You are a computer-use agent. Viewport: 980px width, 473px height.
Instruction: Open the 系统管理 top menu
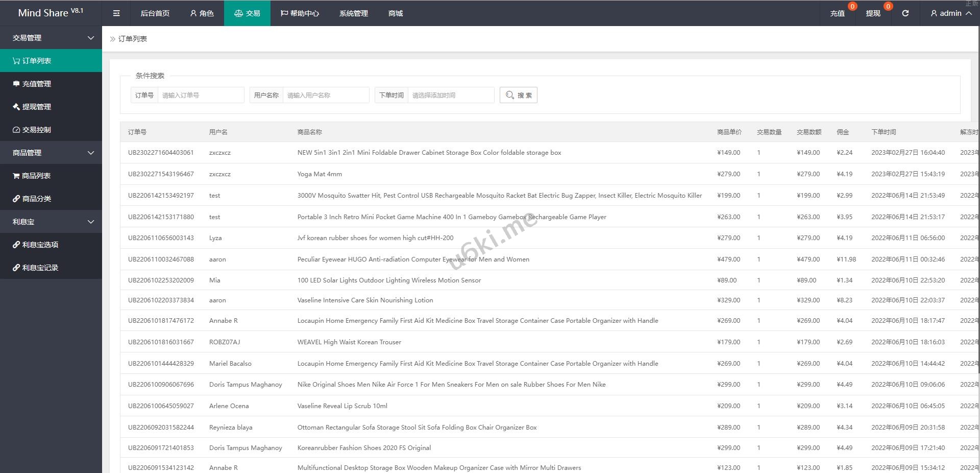(x=353, y=13)
